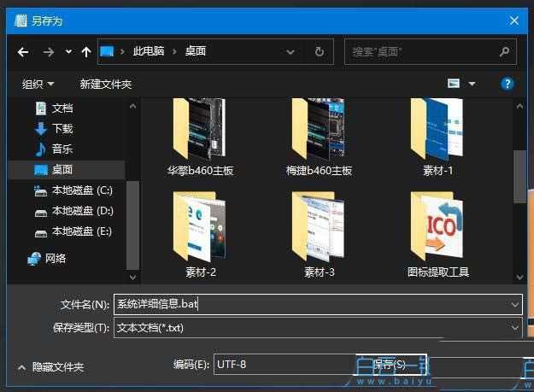Select the 图标提取工具 folder

point(438,235)
